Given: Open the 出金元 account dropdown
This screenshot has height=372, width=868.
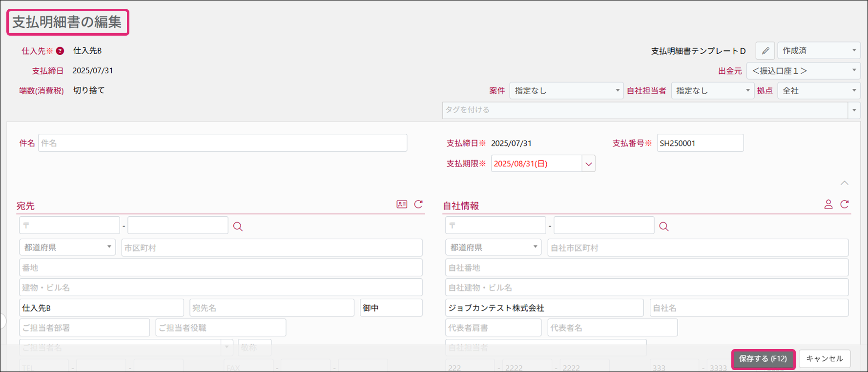Looking at the screenshot, I should pyautogui.click(x=803, y=71).
